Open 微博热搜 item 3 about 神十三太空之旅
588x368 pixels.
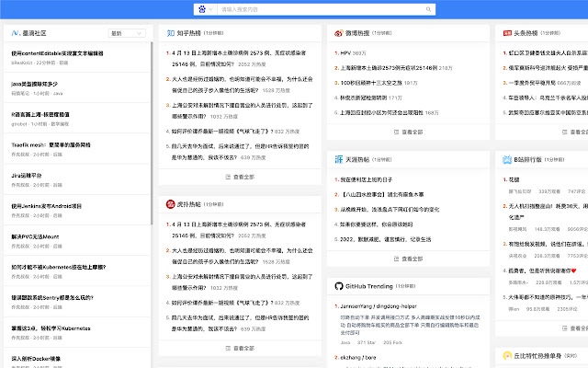point(370,83)
